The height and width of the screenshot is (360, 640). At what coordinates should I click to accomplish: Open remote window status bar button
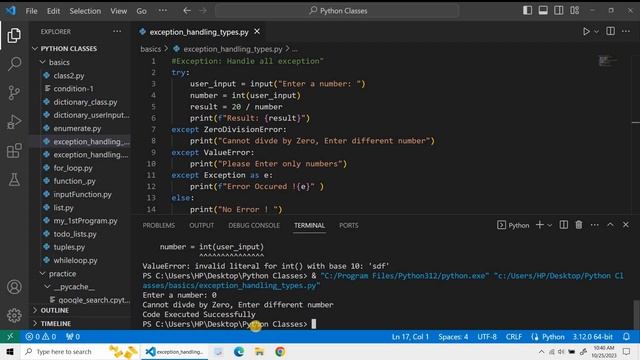point(10,337)
